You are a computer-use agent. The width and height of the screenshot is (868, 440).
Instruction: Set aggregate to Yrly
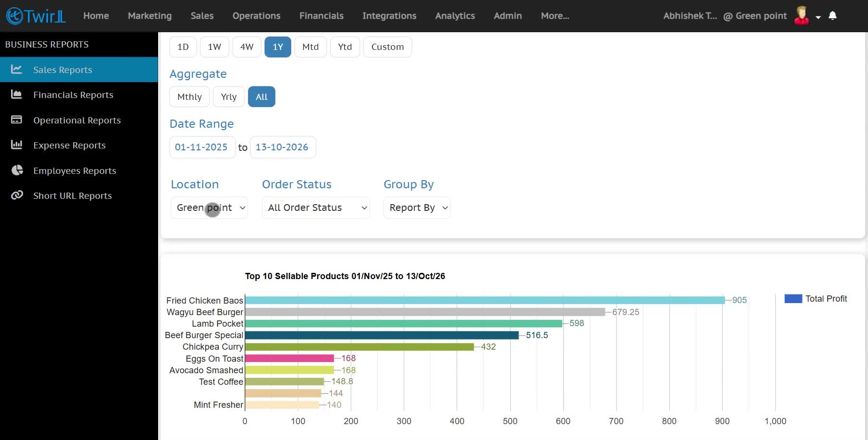click(x=229, y=97)
